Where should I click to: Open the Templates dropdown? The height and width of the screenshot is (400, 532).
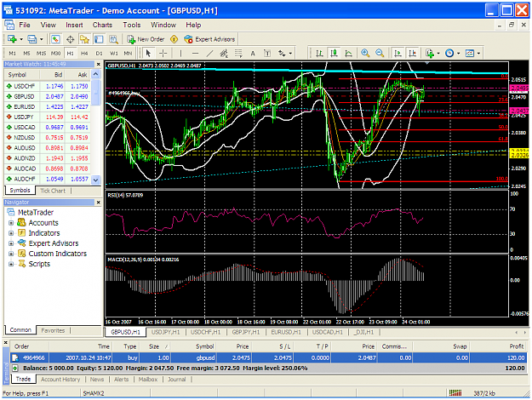(x=472, y=54)
